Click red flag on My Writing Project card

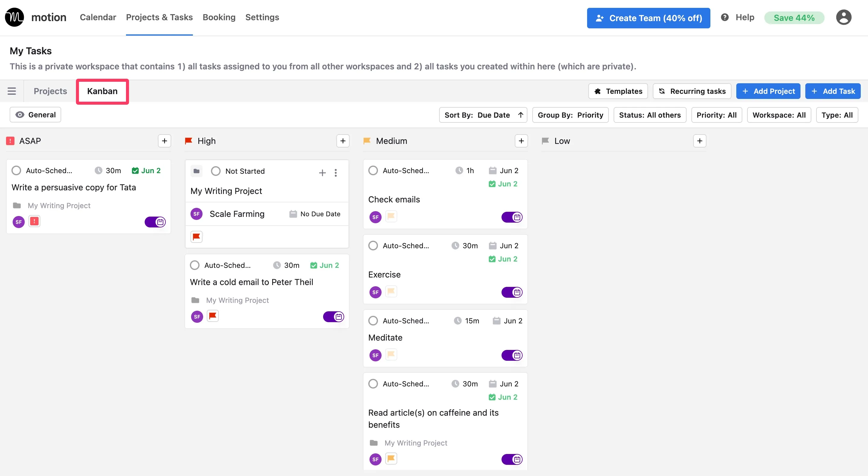click(197, 237)
